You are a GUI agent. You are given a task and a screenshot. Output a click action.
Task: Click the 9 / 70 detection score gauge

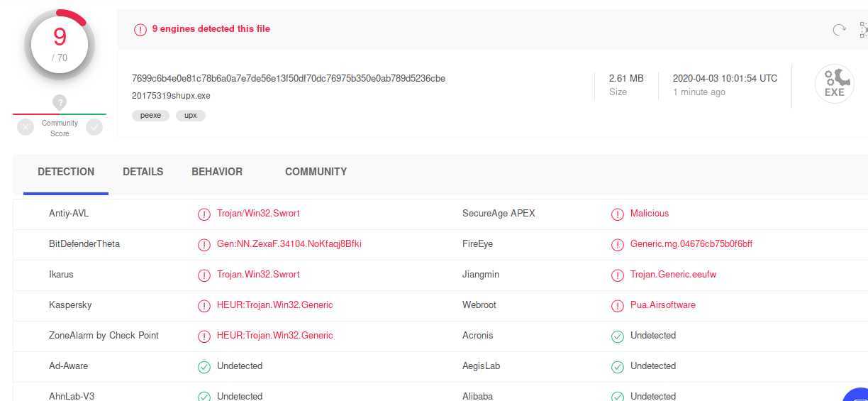pos(60,44)
